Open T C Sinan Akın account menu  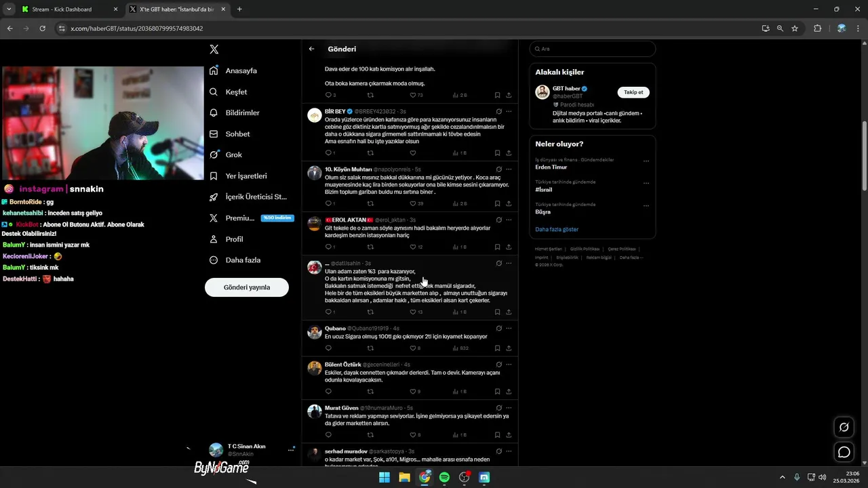252,450
